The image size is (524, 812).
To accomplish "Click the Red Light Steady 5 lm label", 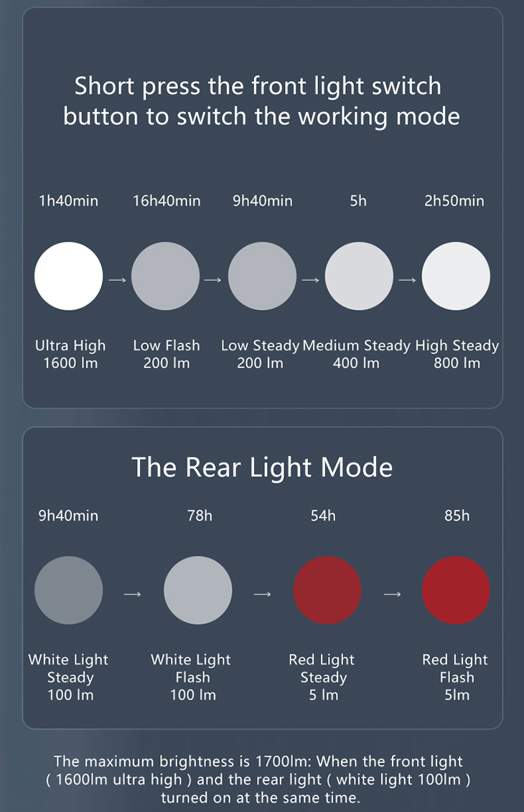I will 322,677.
